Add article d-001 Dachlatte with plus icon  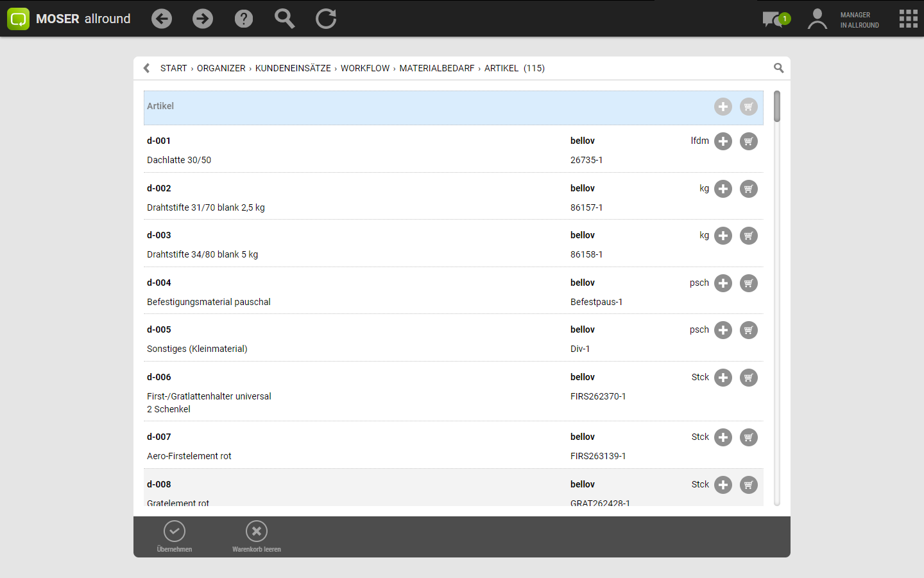tap(723, 141)
